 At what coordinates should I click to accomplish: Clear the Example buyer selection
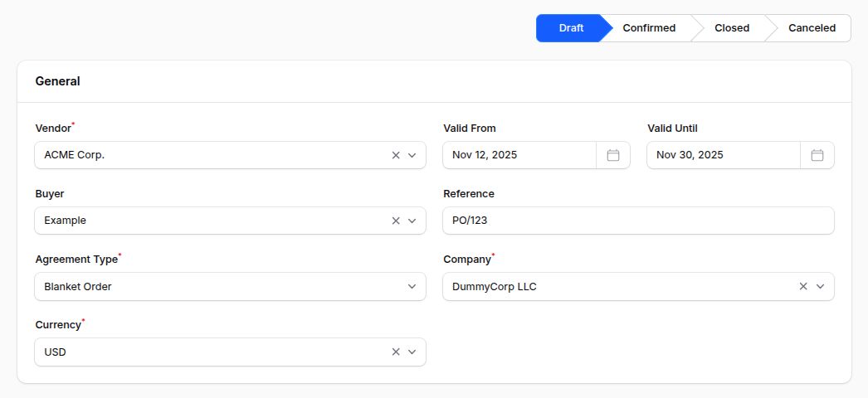[x=396, y=221]
